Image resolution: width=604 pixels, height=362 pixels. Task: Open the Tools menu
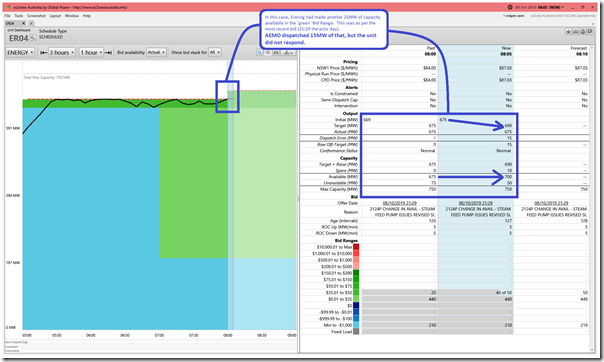(x=19, y=16)
